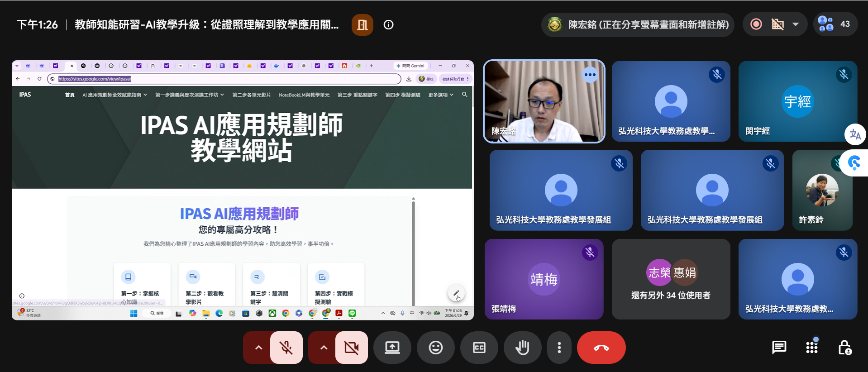Open the 還有另外 34 位使用者 tile
This screenshot has width=868, height=372.
671,279
